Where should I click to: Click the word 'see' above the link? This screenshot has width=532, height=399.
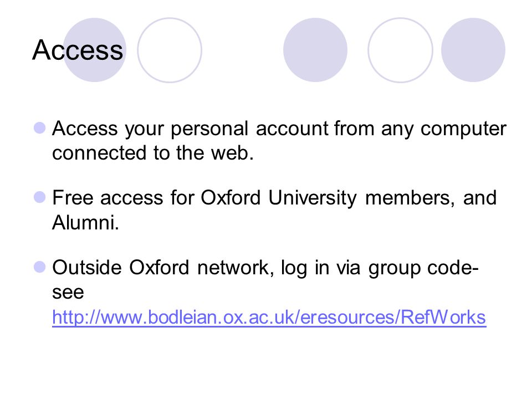(x=68, y=293)
